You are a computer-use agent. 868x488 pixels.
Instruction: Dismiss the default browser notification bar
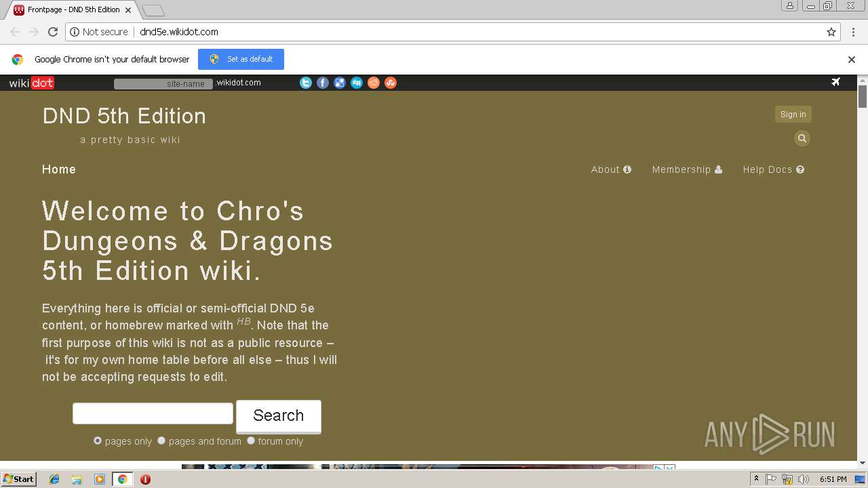tap(852, 60)
